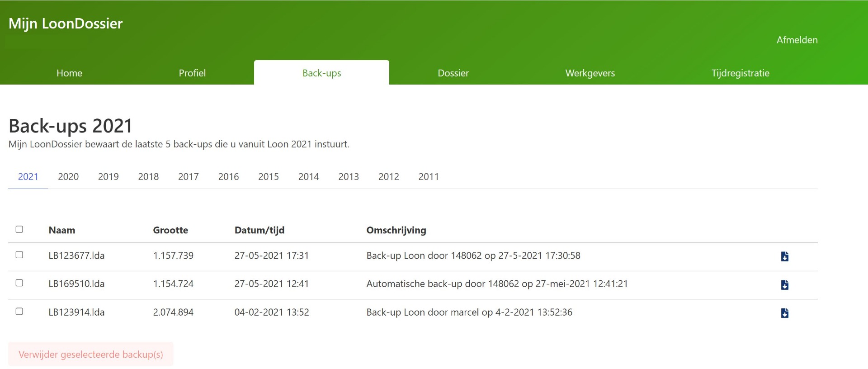868x369 pixels.
Task: Click the Back-ups 2021 heading
Action: coord(71,126)
